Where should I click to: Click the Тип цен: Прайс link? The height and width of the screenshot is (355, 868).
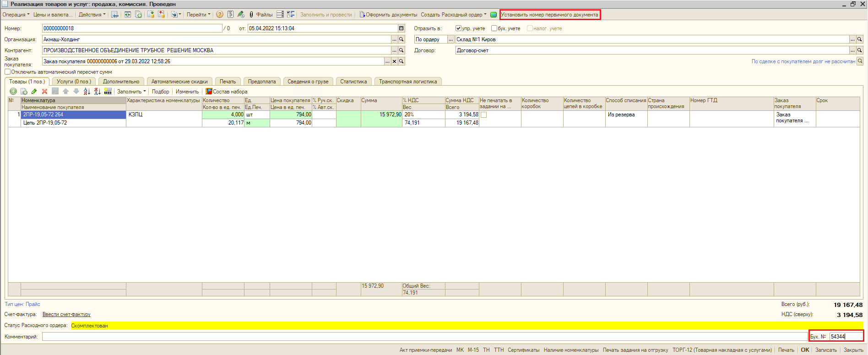click(22, 304)
